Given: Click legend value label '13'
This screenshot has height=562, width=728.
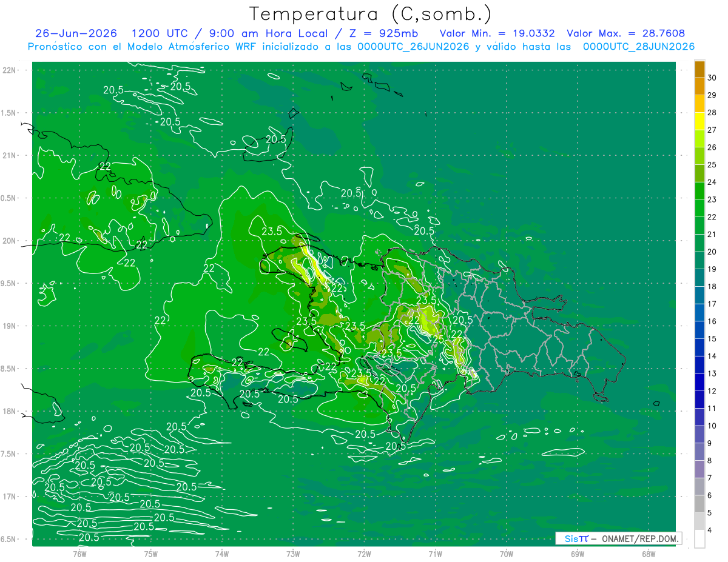Looking at the screenshot, I should 712,373.
